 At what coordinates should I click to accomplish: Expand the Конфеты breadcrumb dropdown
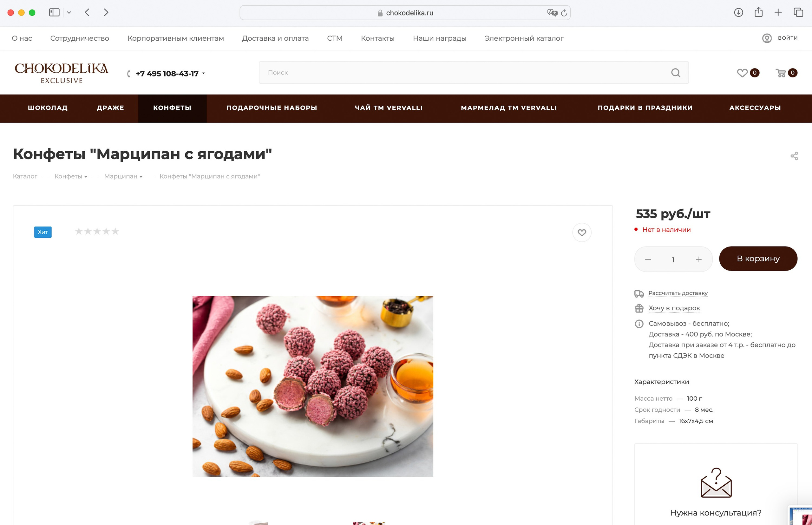coord(86,177)
